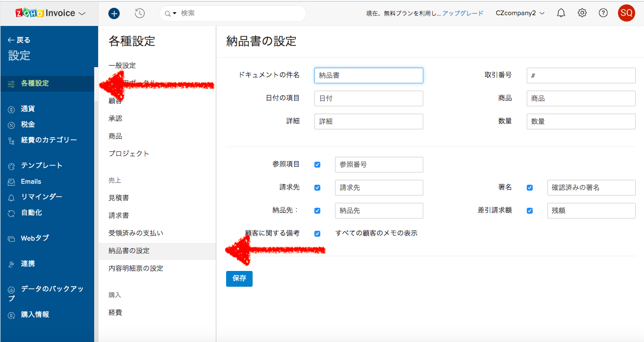Image resolution: width=644 pixels, height=342 pixels.
Task: Click the 商品 label text field
Action: (581, 98)
